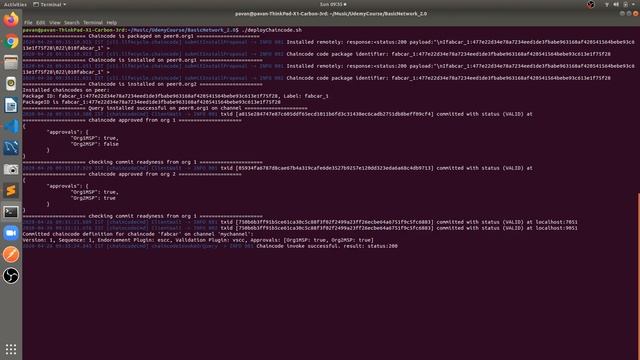
Task: Expand the system menu arrow in top bar
Action: click(x=633, y=4)
